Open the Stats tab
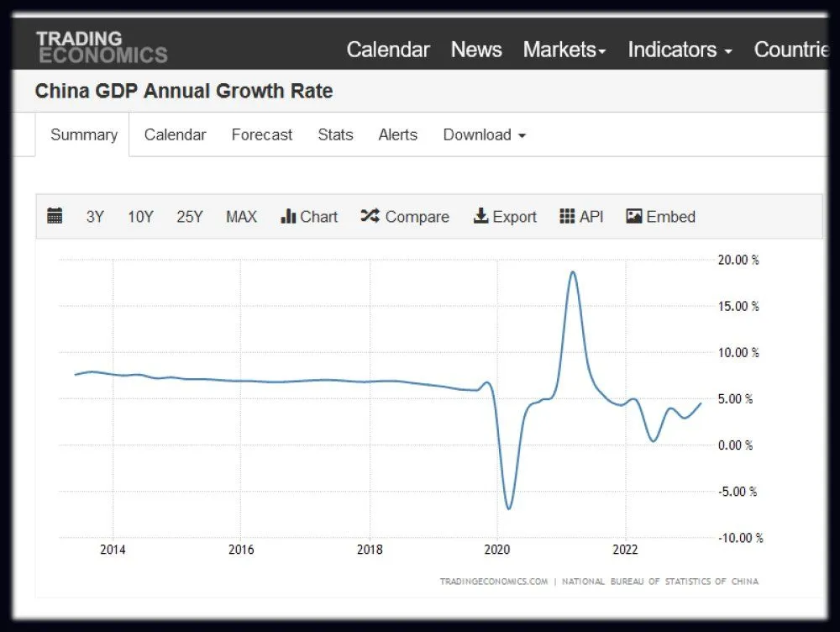The image size is (840, 632). coord(335,134)
